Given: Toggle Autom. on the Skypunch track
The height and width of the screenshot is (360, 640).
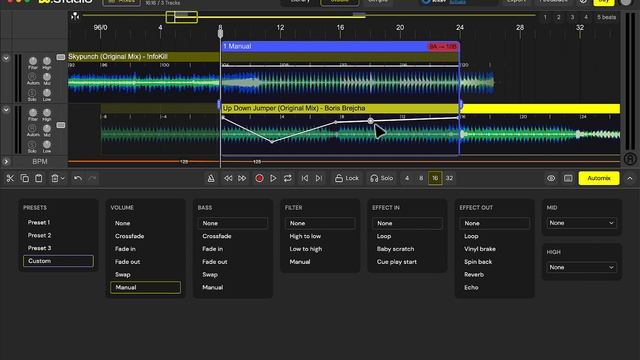Looking at the screenshot, I should [x=32, y=77].
